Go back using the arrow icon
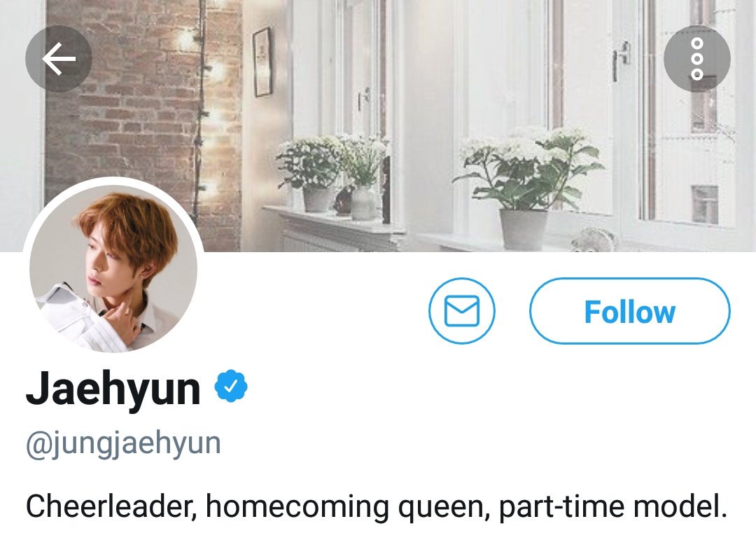This screenshot has width=756, height=547. [x=59, y=59]
